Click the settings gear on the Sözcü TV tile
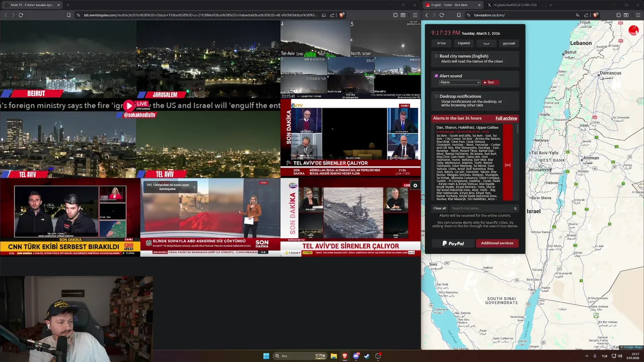The height and width of the screenshot is (362, 644). 415,186
